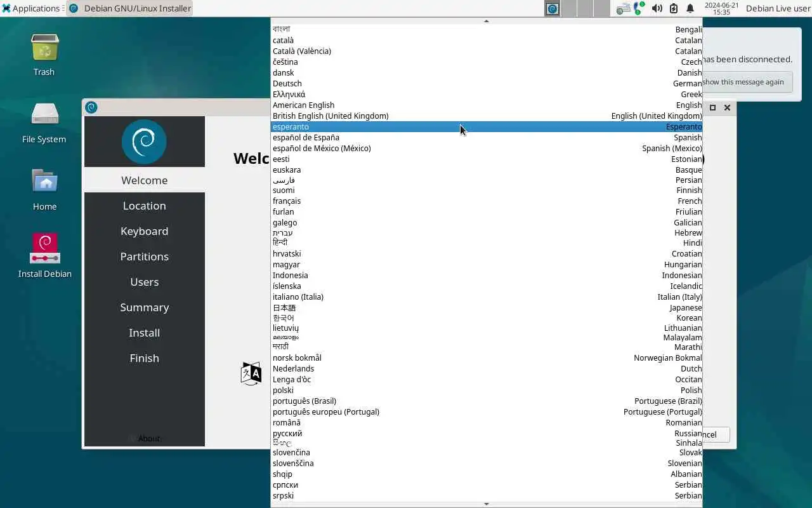Select the català (Catalan) row
Screen dimensions: 812x508
click(487, 40)
